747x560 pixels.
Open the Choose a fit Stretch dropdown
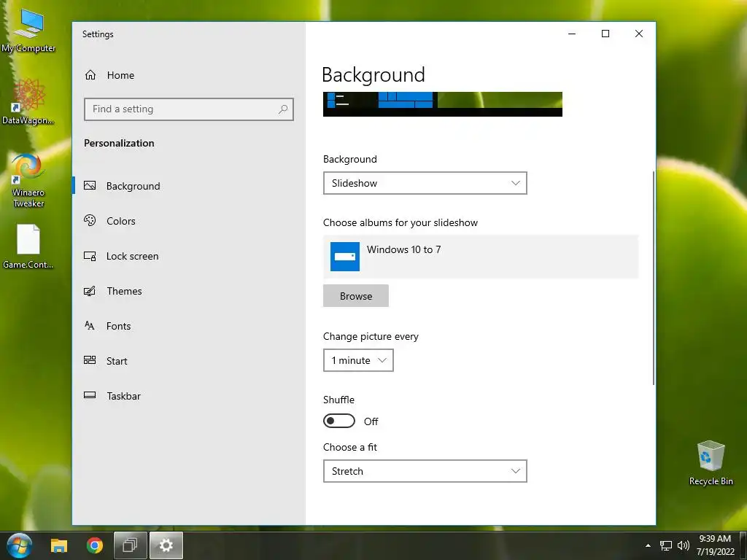click(425, 471)
